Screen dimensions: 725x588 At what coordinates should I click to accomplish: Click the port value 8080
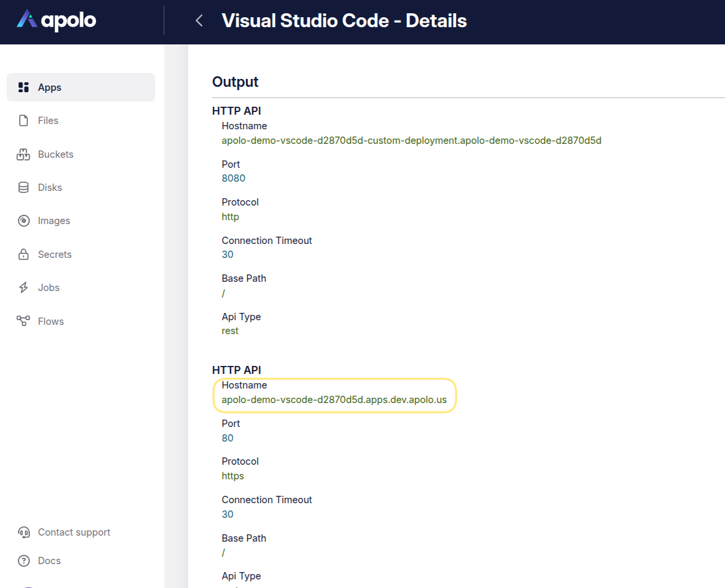pos(233,178)
